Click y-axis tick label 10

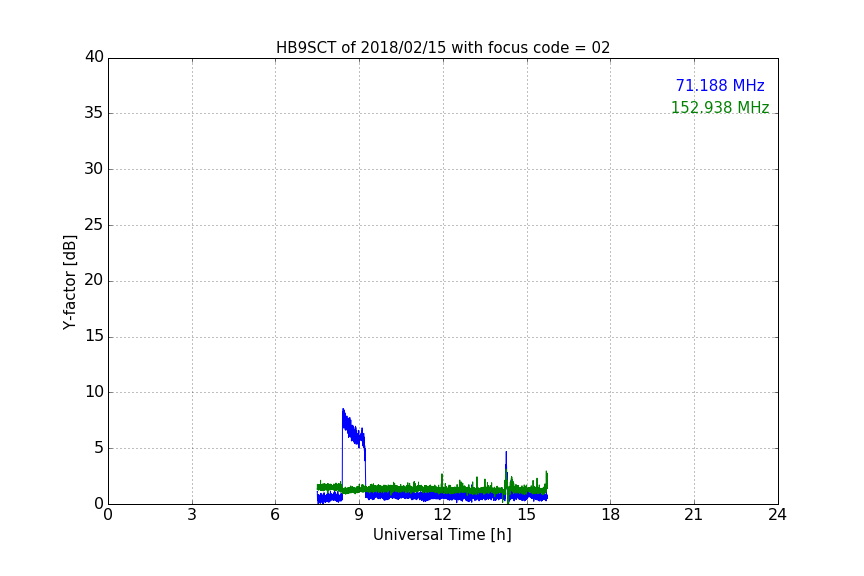point(94,392)
